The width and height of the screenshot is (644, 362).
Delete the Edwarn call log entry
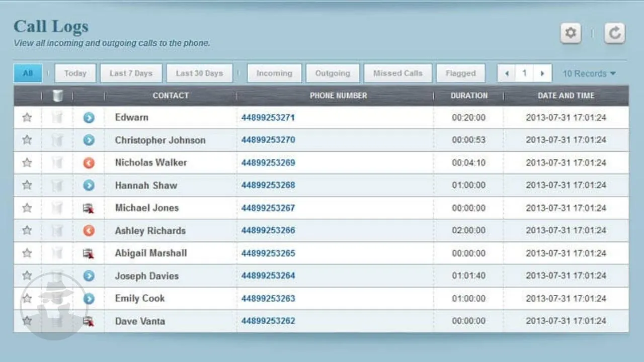coord(57,118)
